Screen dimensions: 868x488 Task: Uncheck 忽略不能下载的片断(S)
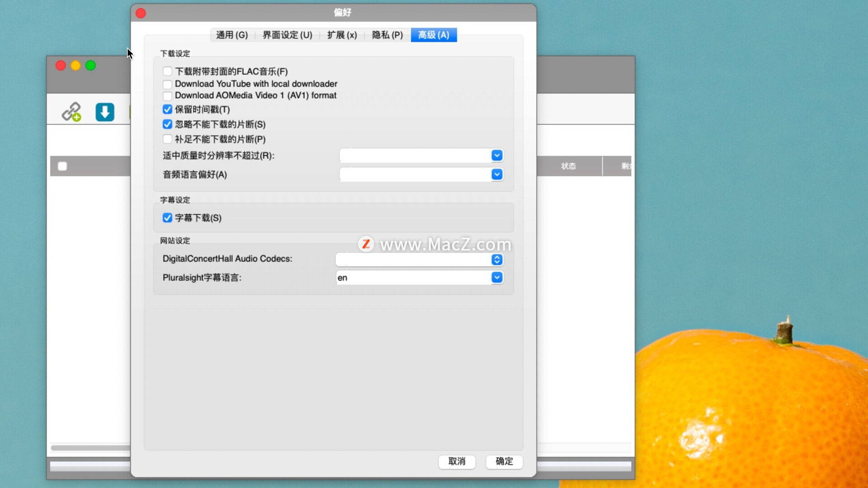pyautogui.click(x=167, y=124)
